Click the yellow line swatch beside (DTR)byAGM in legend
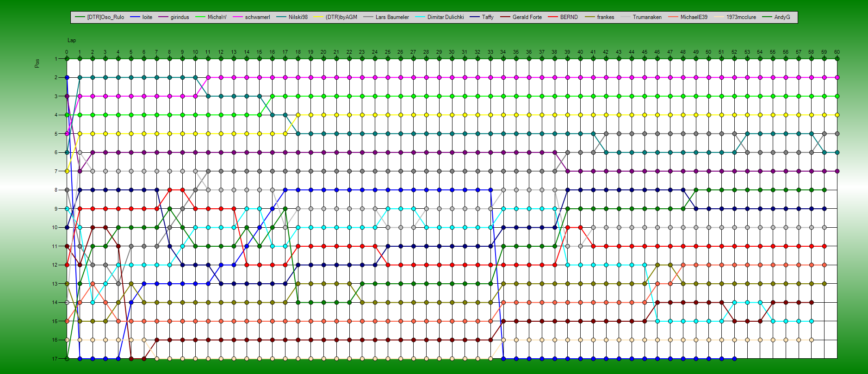The image size is (868, 374). pyautogui.click(x=318, y=17)
